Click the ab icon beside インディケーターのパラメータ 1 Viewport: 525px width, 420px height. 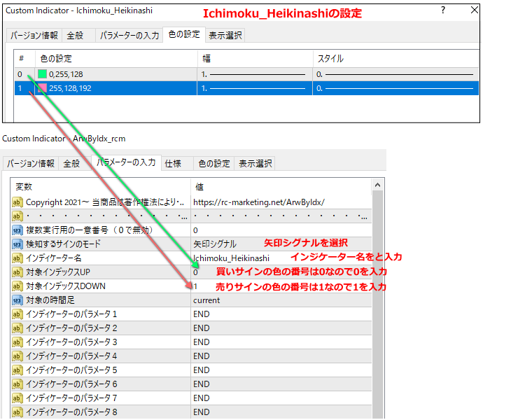click(x=18, y=314)
